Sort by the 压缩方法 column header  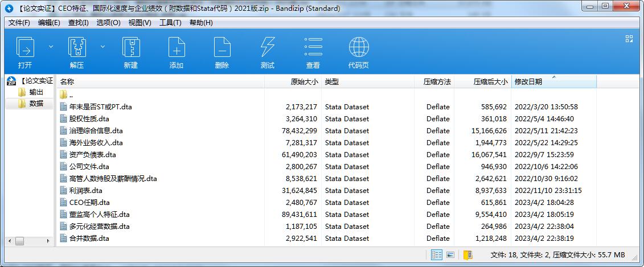(x=434, y=82)
